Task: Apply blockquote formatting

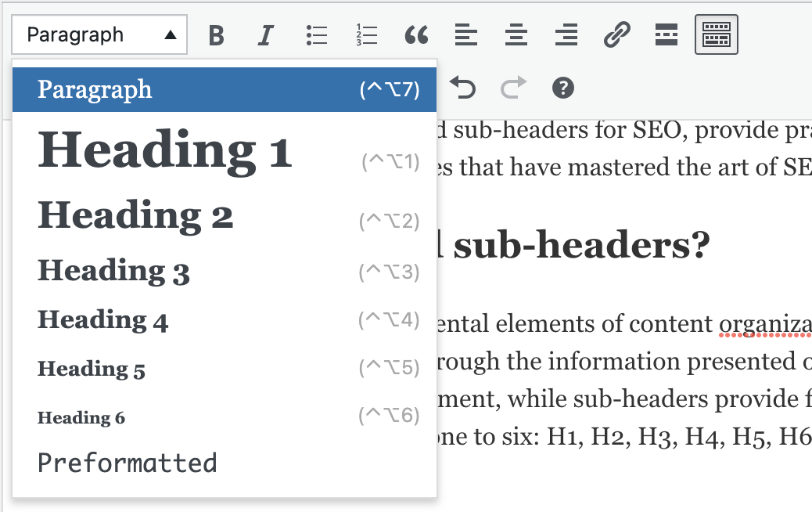Action: point(416,35)
